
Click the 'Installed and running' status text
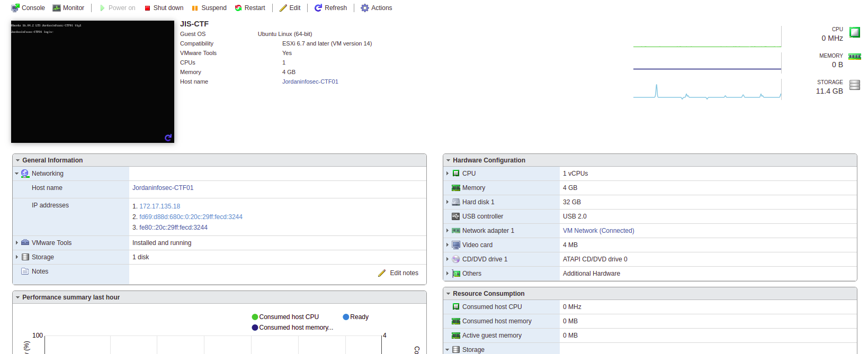pos(162,243)
